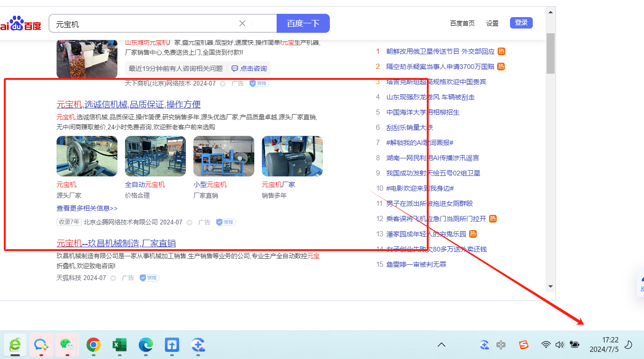Screen dimensions: 644x359
Task: Open hot topic #解锁我的AI歌词画报#
Action: [x=420, y=143]
